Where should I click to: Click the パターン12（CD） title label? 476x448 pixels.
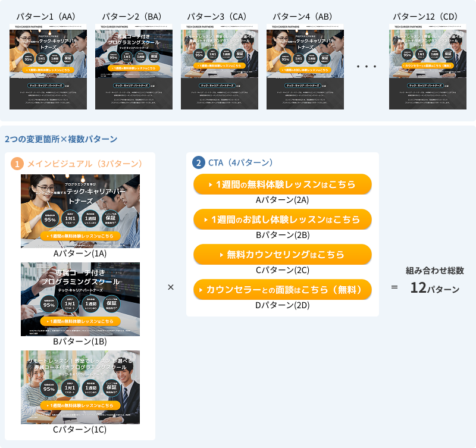tap(425, 17)
